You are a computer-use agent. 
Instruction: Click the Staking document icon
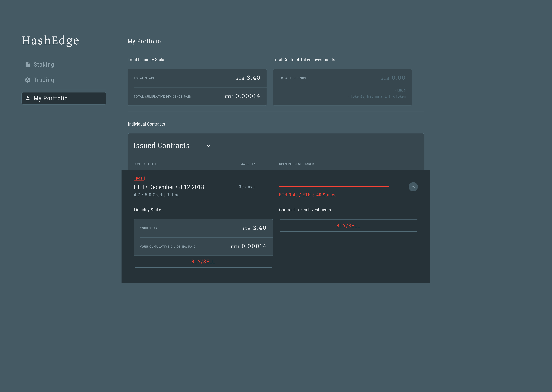click(x=28, y=65)
